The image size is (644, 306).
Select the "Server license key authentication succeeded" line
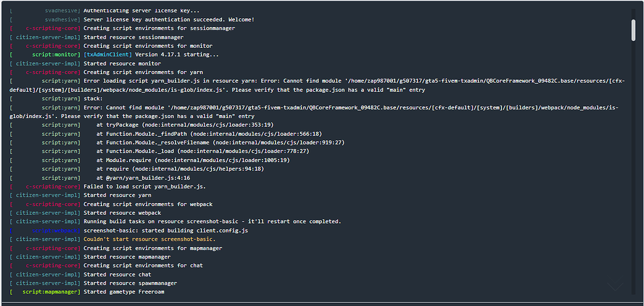click(x=169, y=19)
